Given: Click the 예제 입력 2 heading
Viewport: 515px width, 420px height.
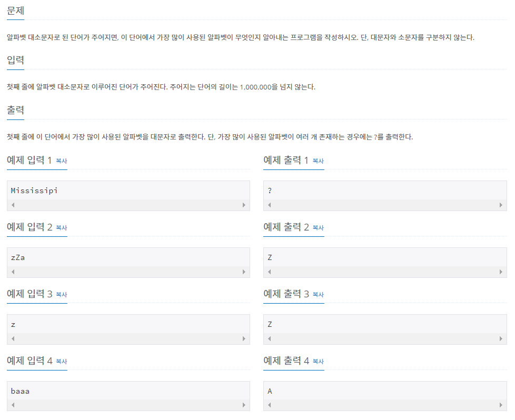Looking at the screenshot, I should pos(29,227).
